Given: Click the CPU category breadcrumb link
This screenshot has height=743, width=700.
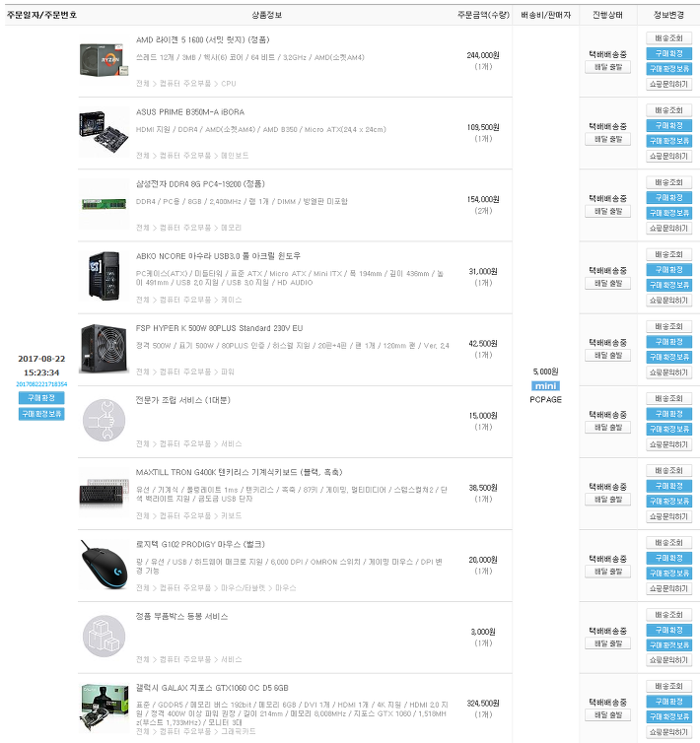Looking at the screenshot, I should click(228, 84).
